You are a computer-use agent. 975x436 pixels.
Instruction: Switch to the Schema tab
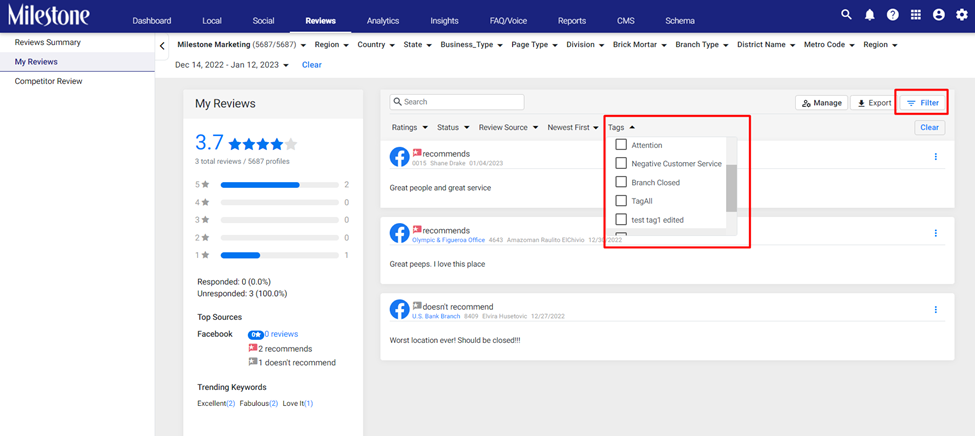pos(680,21)
